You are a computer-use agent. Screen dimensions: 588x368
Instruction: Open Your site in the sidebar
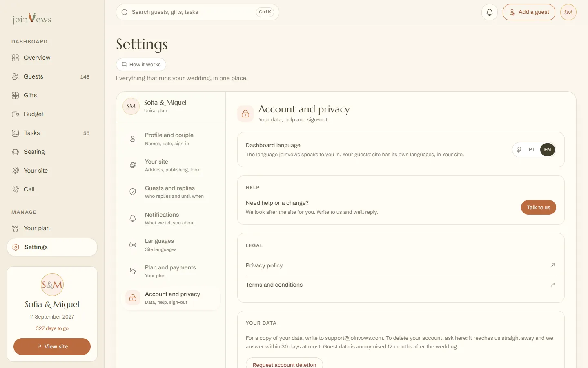(52, 171)
